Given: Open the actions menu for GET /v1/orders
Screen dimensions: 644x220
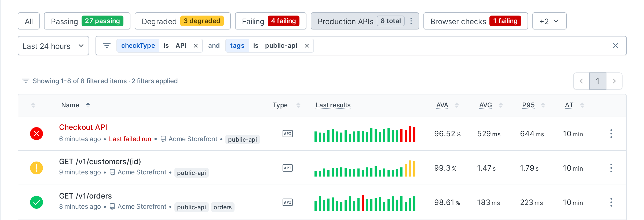Looking at the screenshot, I should [x=611, y=202].
